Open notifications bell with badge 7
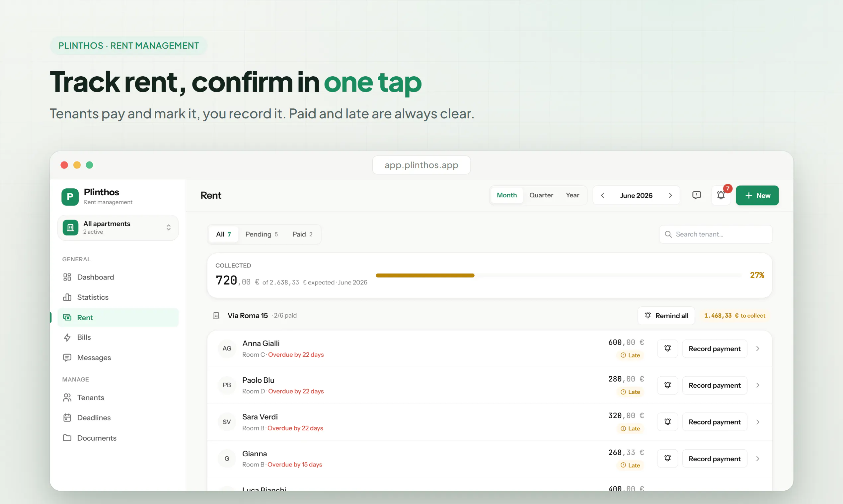This screenshot has height=504, width=843. click(721, 195)
